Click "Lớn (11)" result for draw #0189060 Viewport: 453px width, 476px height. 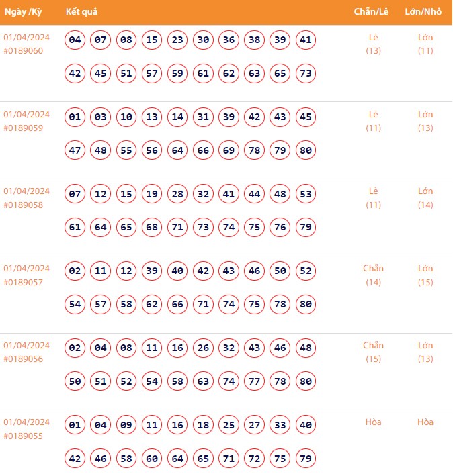pos(425,44)
